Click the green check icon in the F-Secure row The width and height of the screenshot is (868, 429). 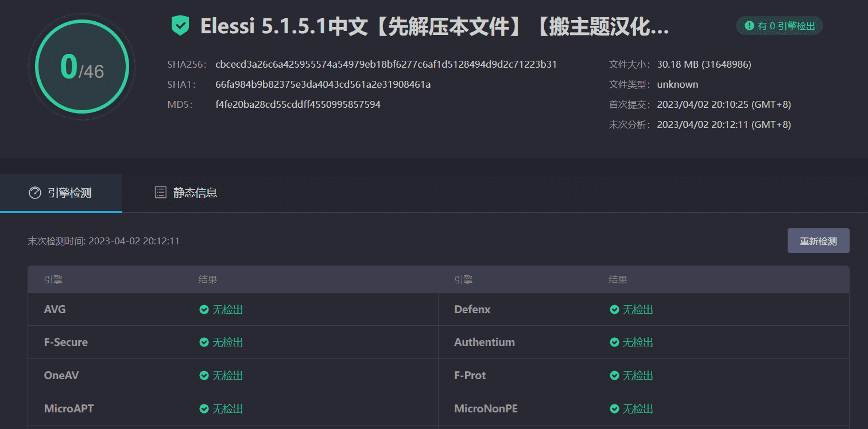204,342
